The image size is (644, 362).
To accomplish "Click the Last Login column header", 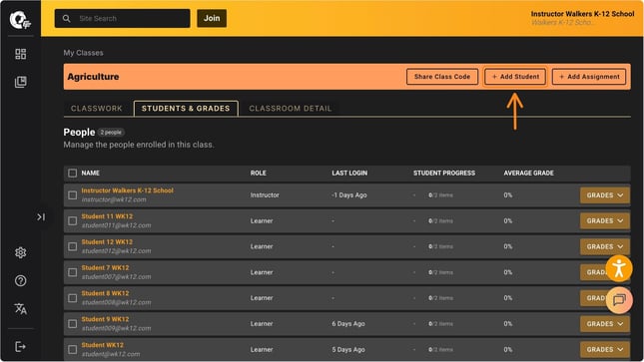I will (349, 173).
